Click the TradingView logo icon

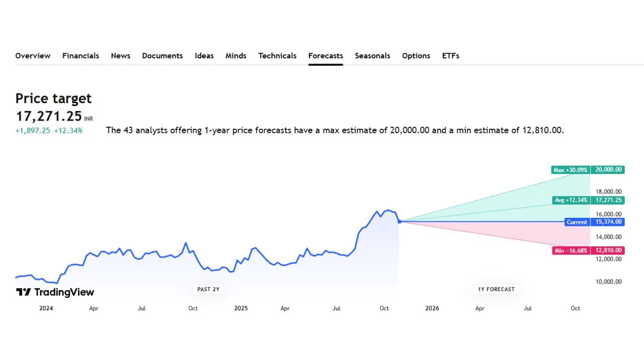23,292
